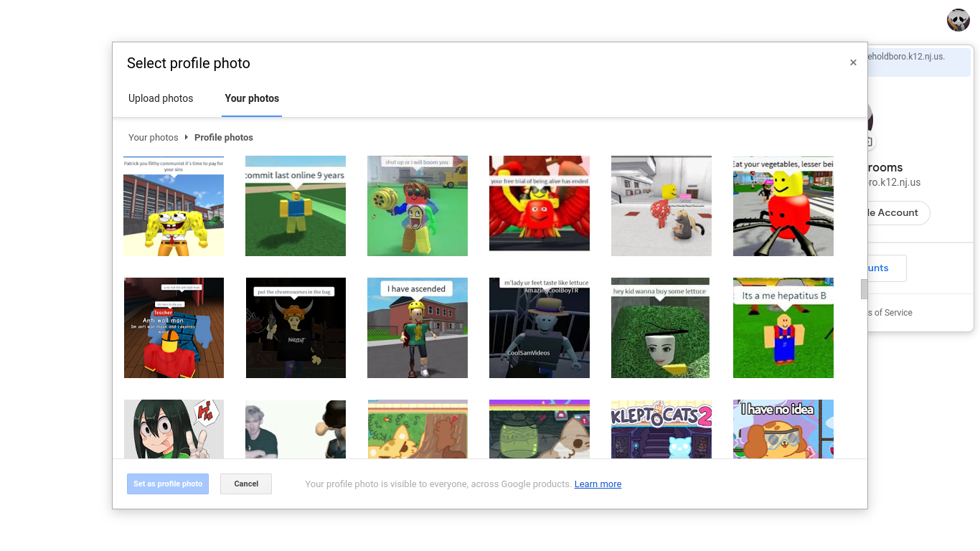This screenshot has width=980, height=551.
Task: Cancel the profile photo selection
Action: (x=246, y=484)
